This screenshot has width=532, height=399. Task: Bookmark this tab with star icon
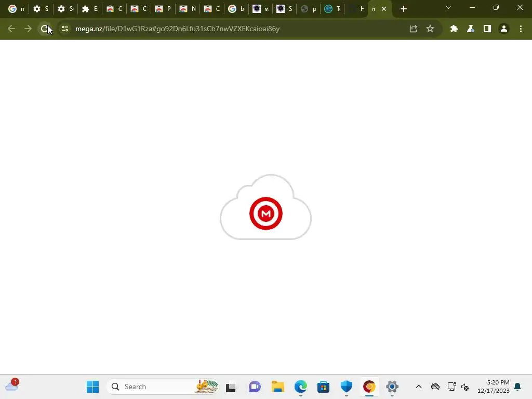point(430,29)
